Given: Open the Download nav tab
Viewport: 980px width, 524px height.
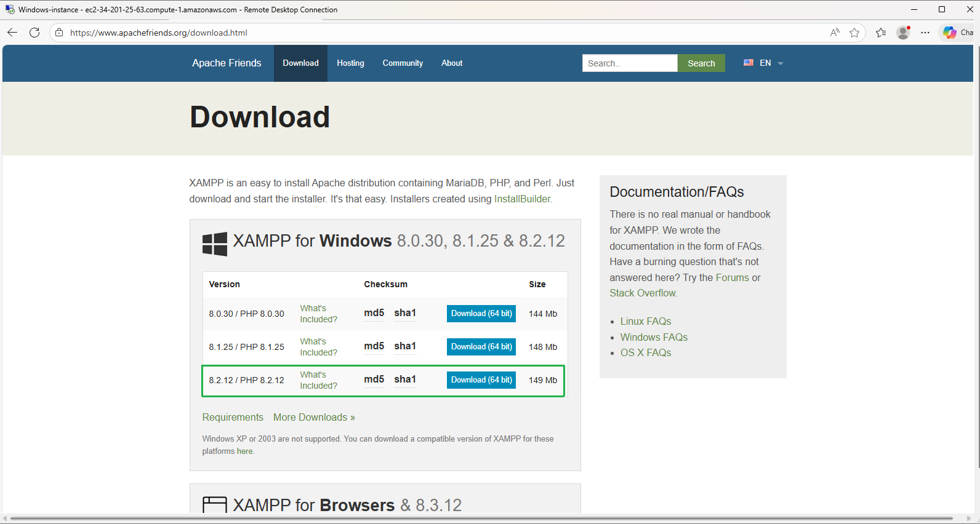Looking at the screenshot, I should pos(300,63).
